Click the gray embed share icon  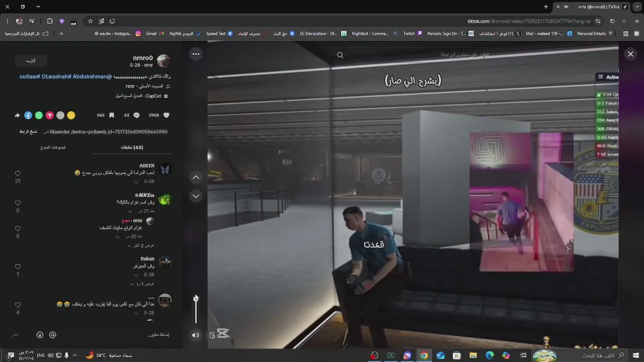pyautogui.click(x=60, y=115)
